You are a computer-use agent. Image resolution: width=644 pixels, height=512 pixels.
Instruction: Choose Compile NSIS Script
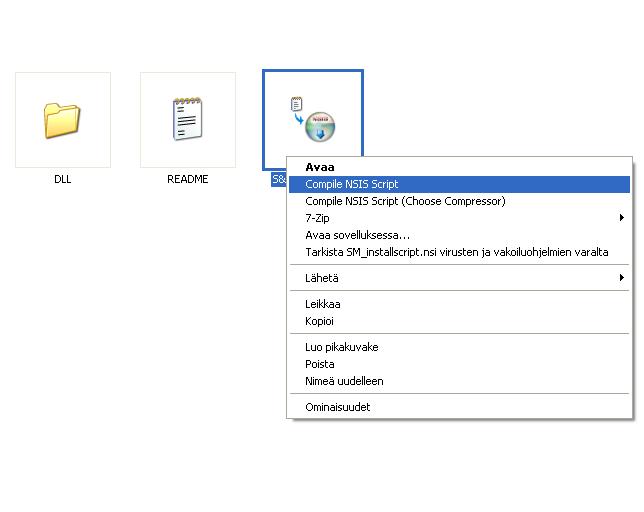click(459, 184)
